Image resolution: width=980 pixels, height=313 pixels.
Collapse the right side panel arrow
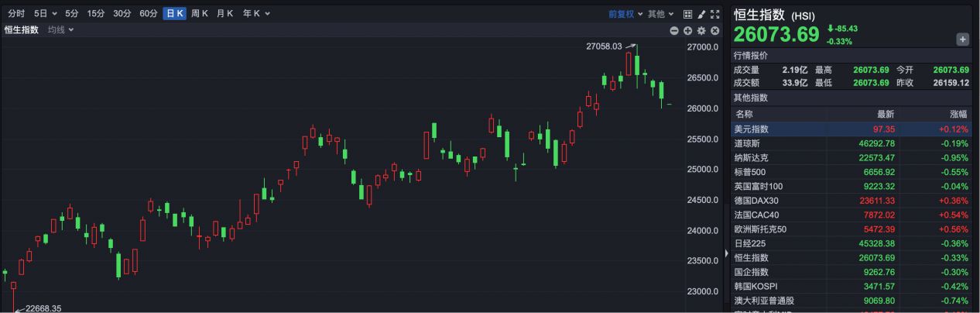coord(725,253)
